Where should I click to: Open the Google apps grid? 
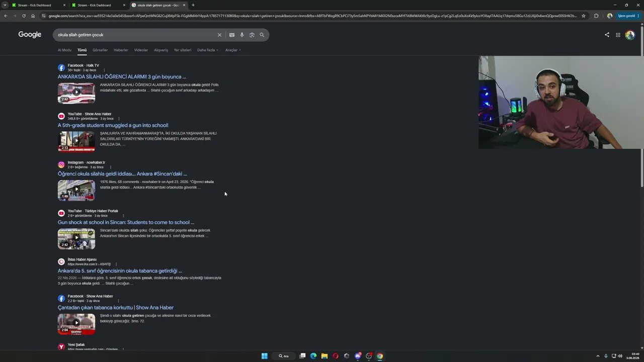tap(618, 35)
